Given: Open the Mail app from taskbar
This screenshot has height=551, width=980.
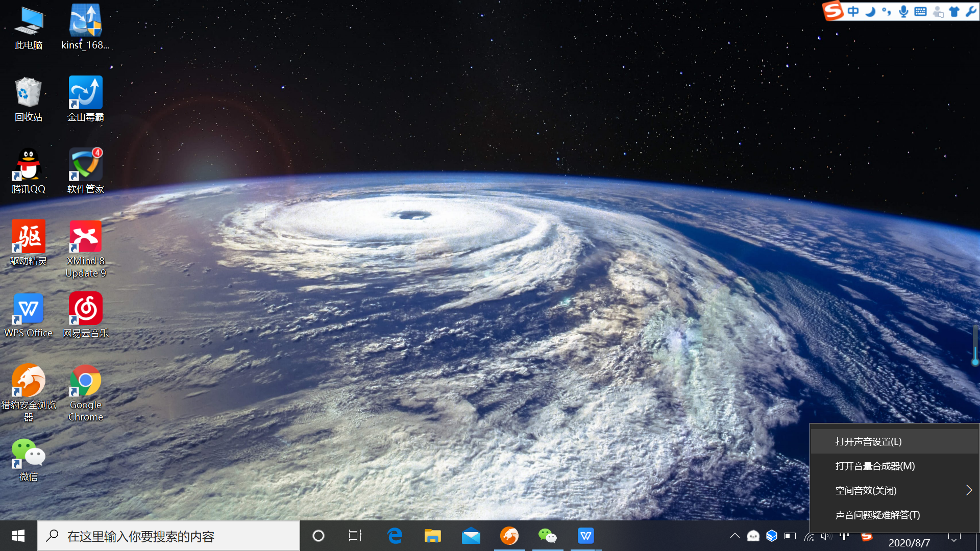Looking at the screenshot, I should 471,536.
